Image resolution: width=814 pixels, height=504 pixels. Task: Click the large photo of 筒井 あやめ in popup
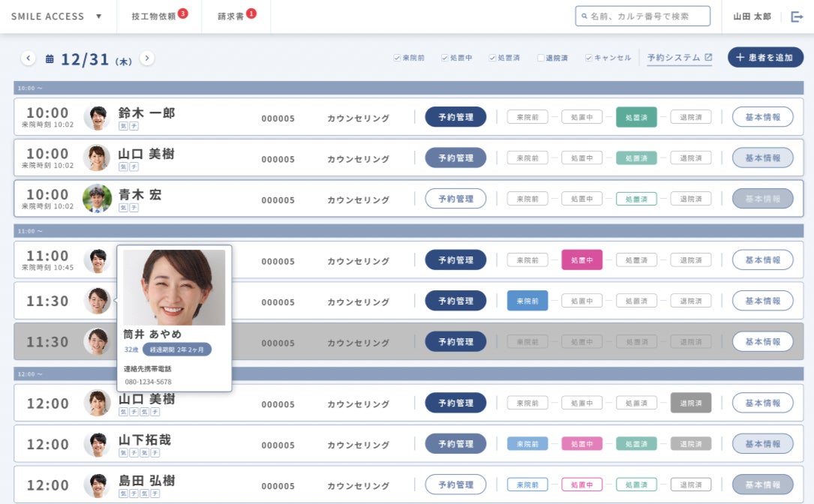[174, 287]
